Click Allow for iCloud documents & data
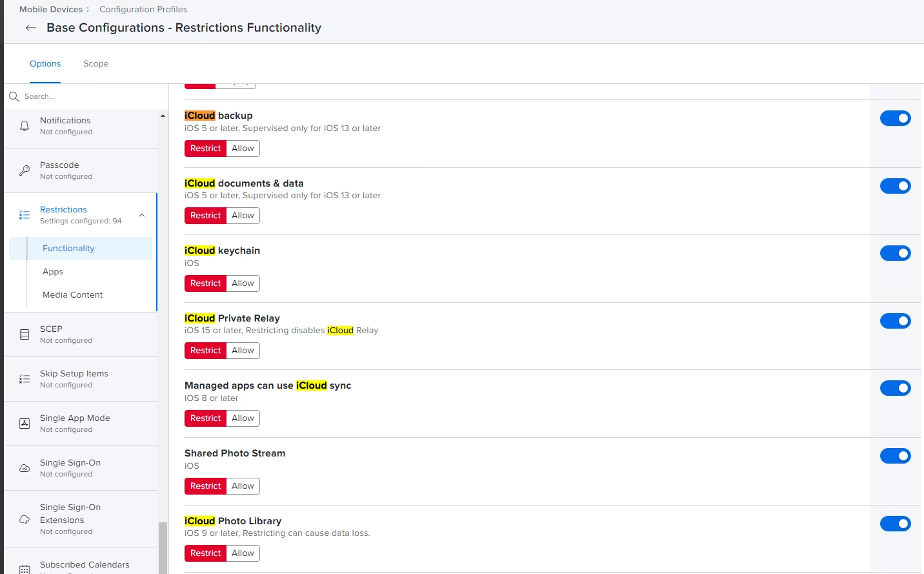 pos(243,216)
